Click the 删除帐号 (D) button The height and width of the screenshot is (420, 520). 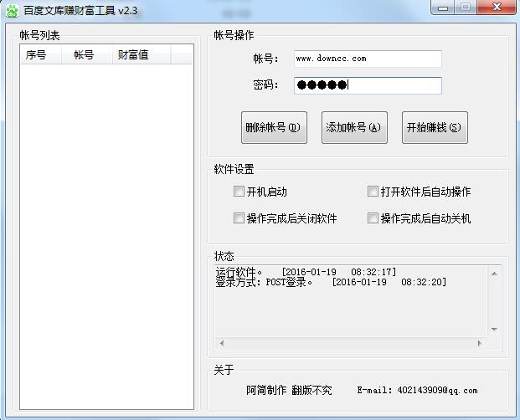pos(274,127)
